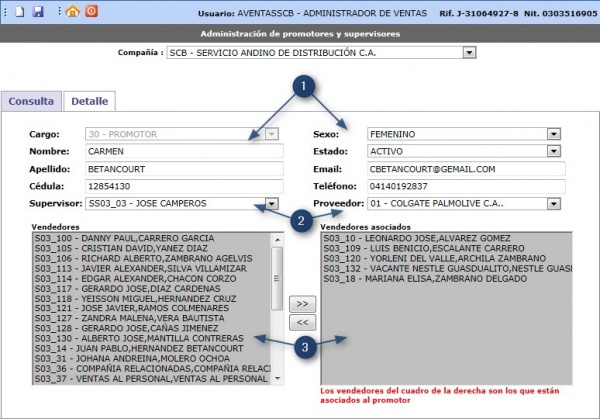Click the Email input field
600x419 pixels.
tap(466, 169)
